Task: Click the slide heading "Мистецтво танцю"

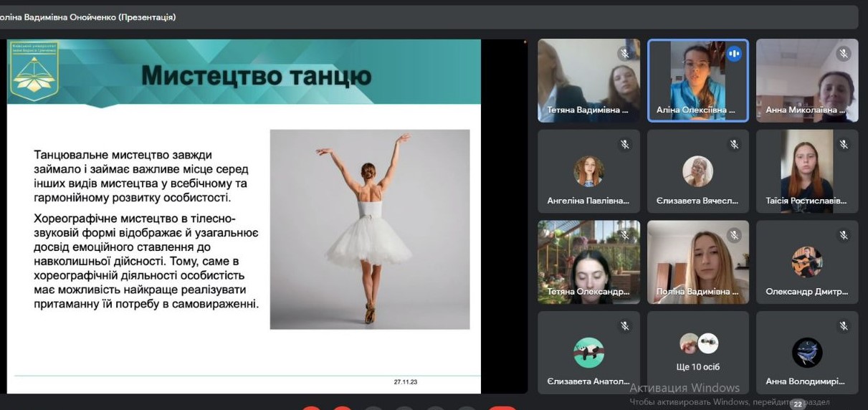Action: click(x=256, y=75)
